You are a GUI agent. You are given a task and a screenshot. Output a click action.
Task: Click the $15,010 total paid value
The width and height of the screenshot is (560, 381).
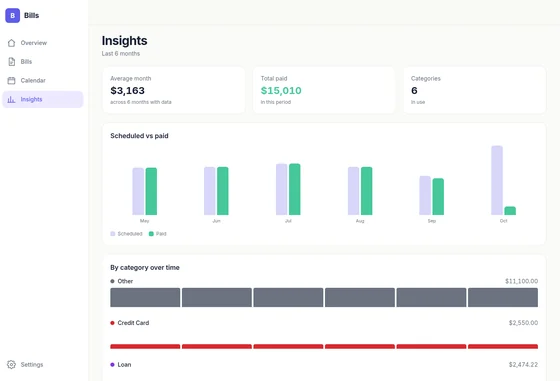pos(281,91)
